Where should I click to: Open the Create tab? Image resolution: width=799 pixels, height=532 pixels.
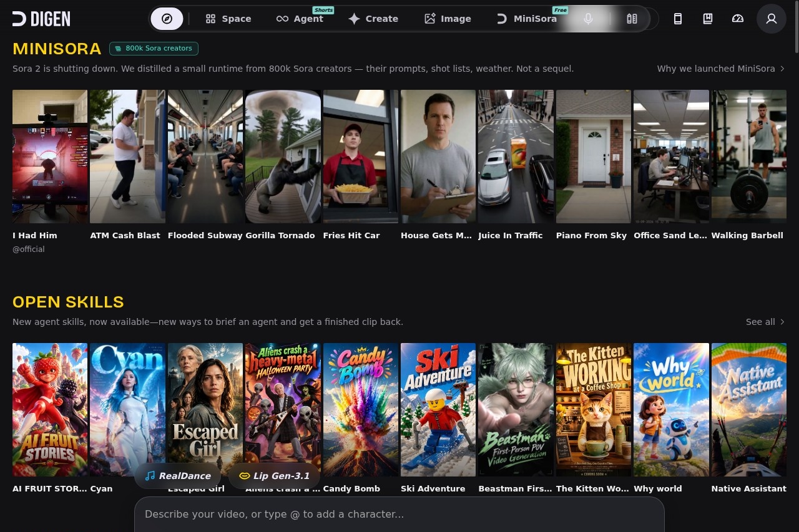[x=373, y=19]
